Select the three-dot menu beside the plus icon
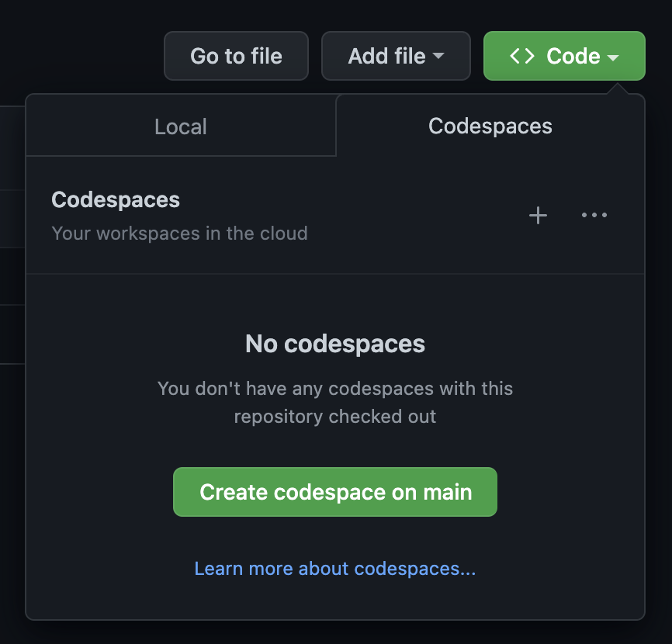 [x=594, y=216]
